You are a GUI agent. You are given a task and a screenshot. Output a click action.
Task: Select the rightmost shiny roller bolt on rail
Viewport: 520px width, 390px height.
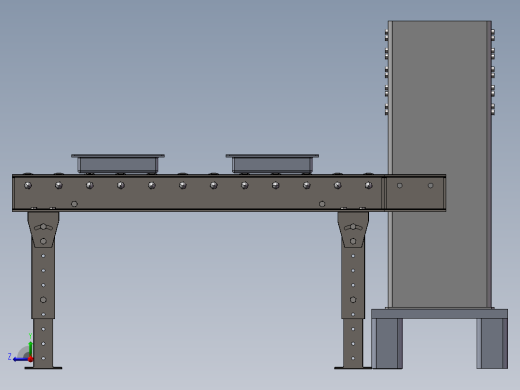(368, 185)
